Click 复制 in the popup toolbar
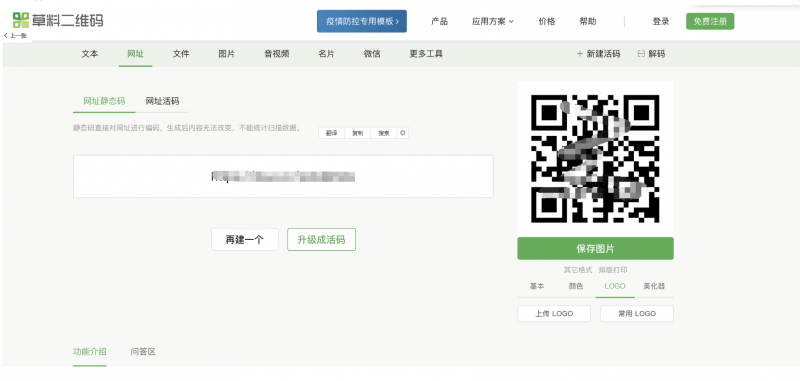The image size is (800, 381). click(x=358, y=133)
